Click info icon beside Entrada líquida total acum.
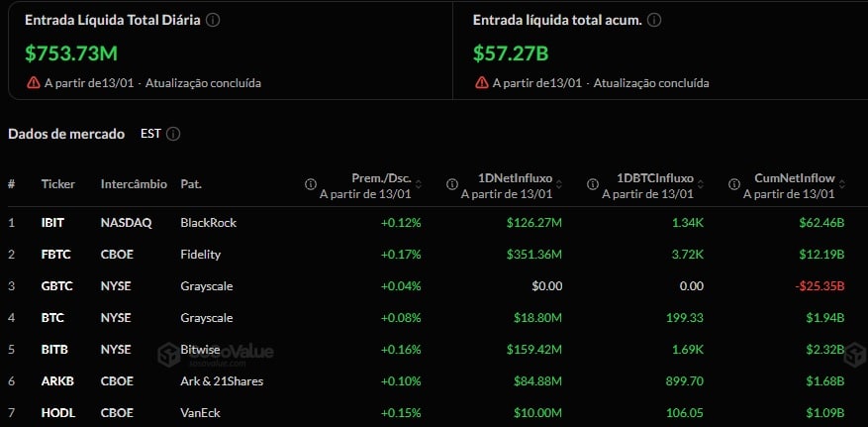Screen dimensions: 868x427 (x=653, y=20)
